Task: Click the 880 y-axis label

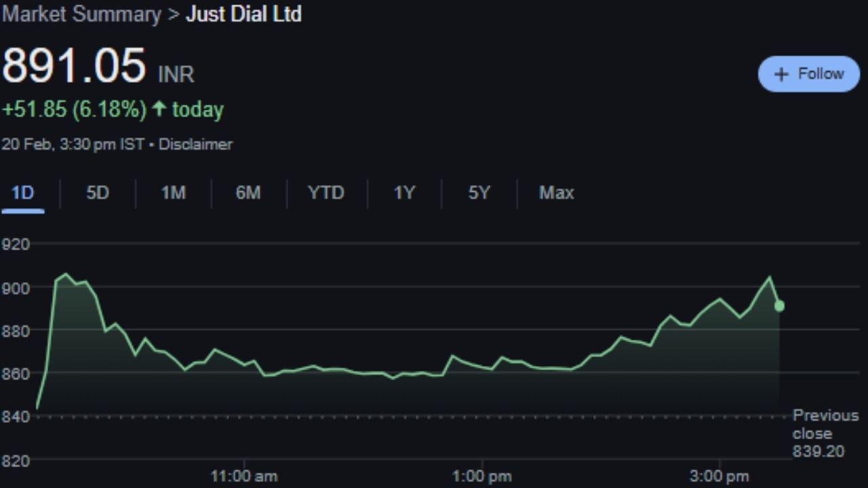Action: (16, 331)
